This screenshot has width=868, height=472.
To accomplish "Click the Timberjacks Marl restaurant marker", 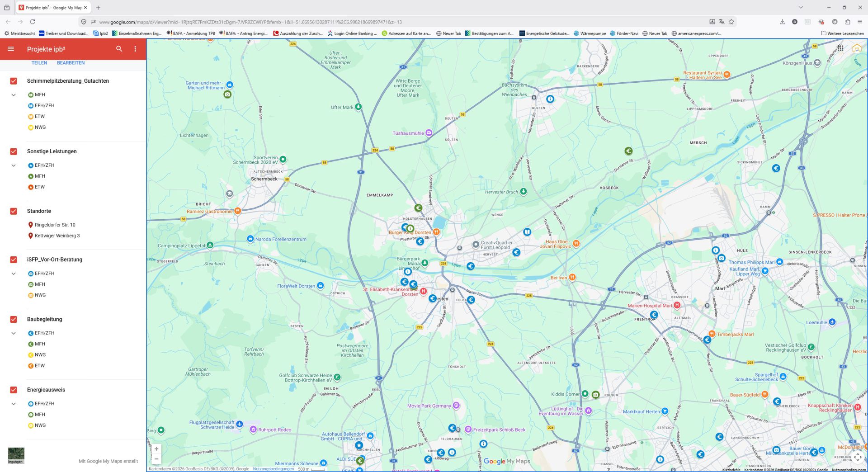I will click(x=712, y=334).
